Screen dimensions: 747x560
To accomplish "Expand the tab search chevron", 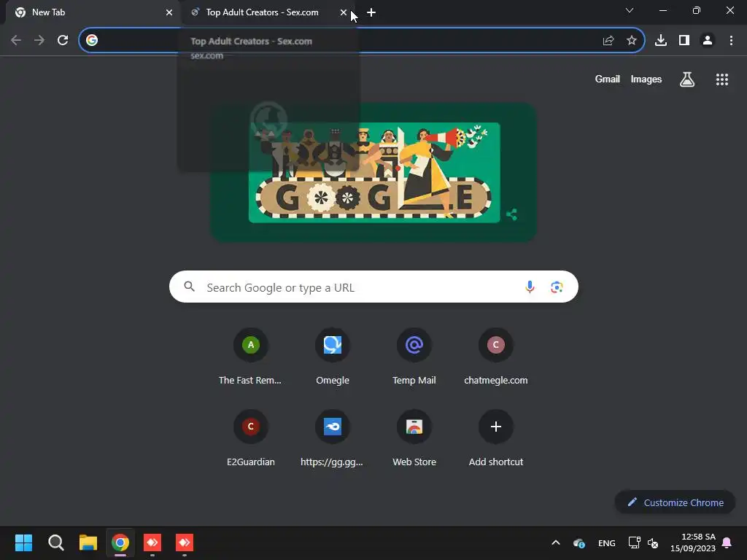I will pos(630,10).
